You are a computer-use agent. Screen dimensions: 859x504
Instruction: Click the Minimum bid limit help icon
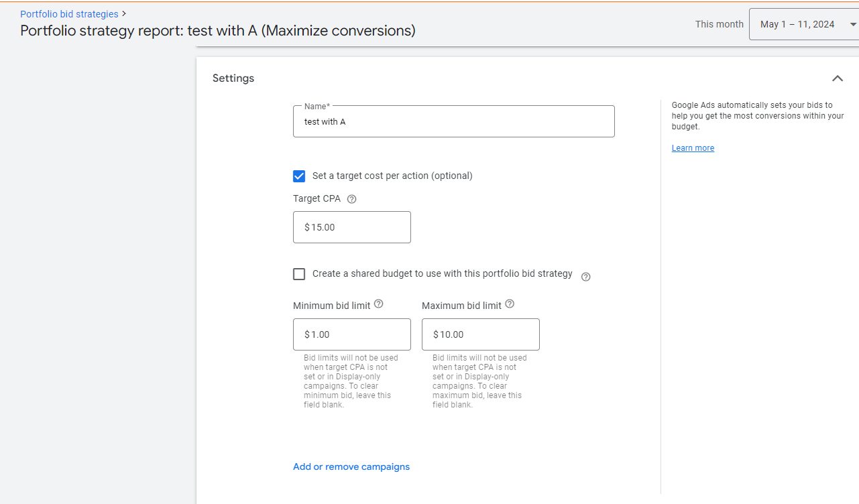click(x=378, y=304)
